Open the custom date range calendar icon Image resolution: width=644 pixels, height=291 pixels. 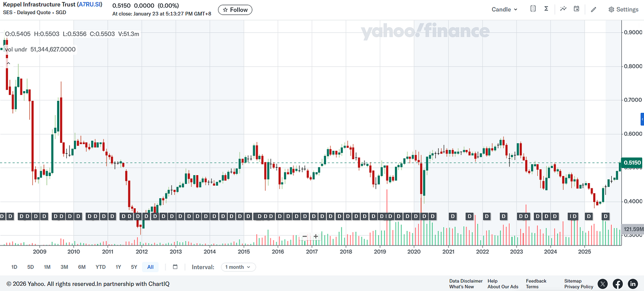pyautogui.click(x=175, y=267)
